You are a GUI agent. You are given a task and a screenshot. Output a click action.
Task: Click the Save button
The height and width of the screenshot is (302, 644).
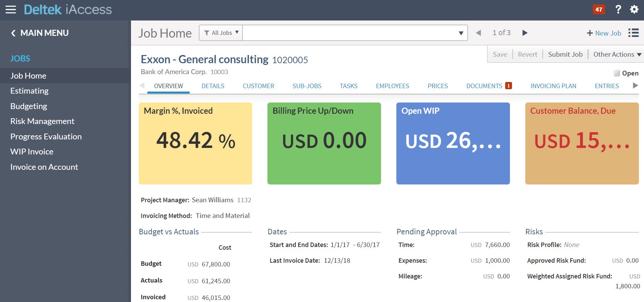(500, 54)
